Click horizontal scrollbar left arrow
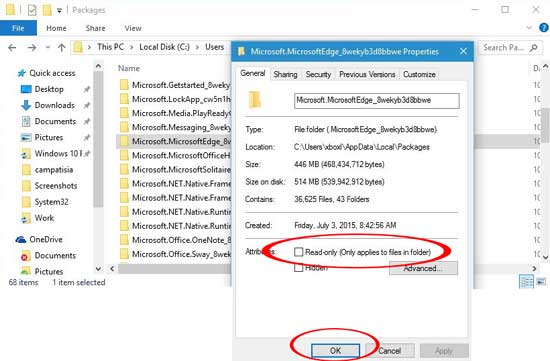The image size is (550, 361). pyautogui.click(x=112, y=269)
